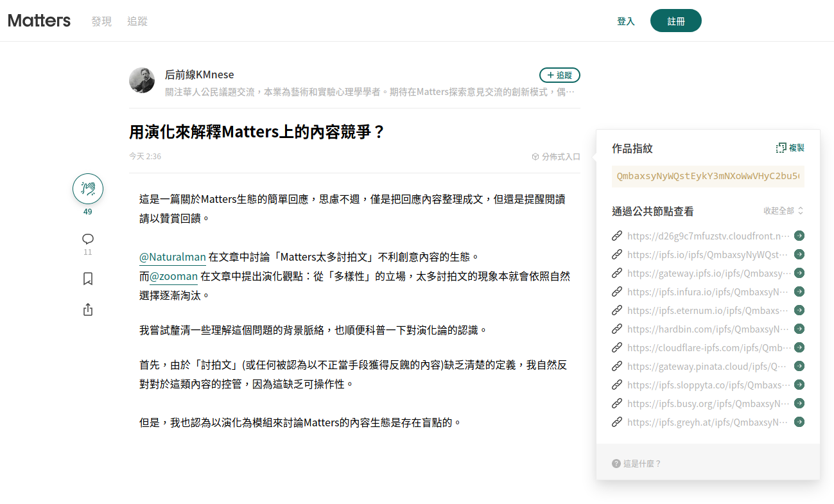Open https://ipfs.greyh.at gateway link
Viewport: 834px width, 504px height.
[708, 422]
